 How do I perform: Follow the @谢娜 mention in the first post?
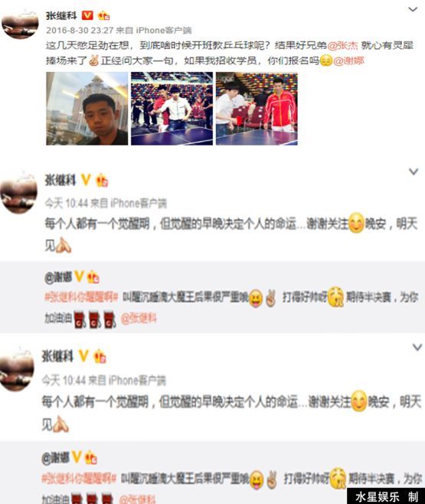coord(349,61)
